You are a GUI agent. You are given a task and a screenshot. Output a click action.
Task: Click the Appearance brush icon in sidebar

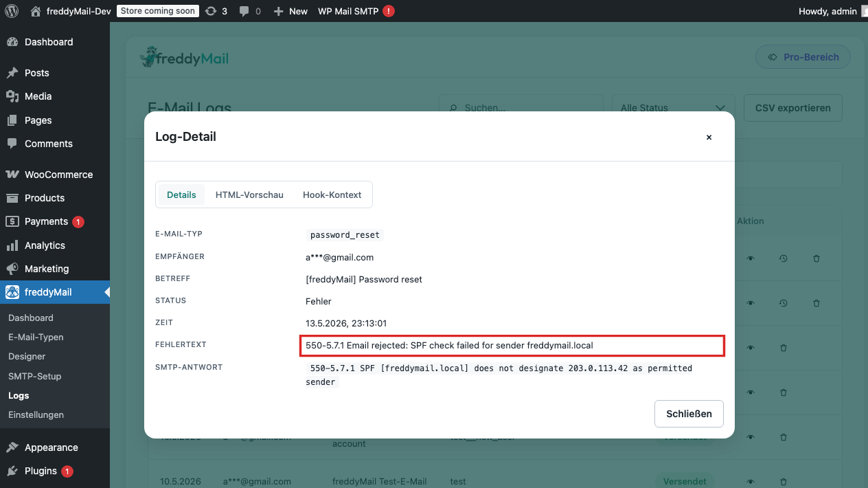tap(12, 447)
